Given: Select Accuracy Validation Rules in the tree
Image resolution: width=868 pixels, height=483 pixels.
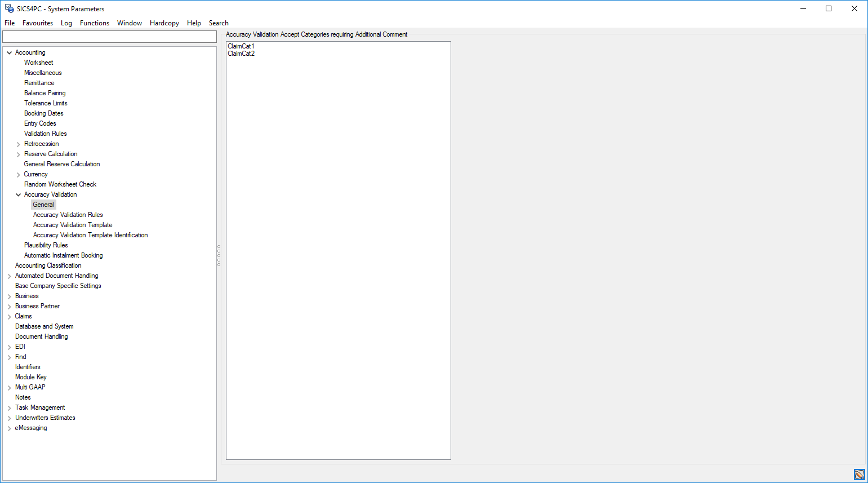Looking at the screenshot, I should tap(68, 215).
